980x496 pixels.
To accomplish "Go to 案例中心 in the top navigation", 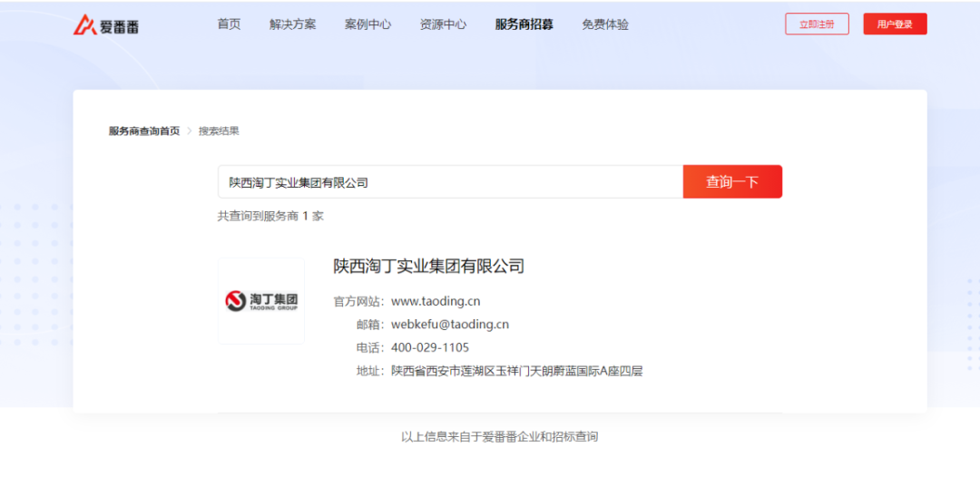I will pos(367,24).
